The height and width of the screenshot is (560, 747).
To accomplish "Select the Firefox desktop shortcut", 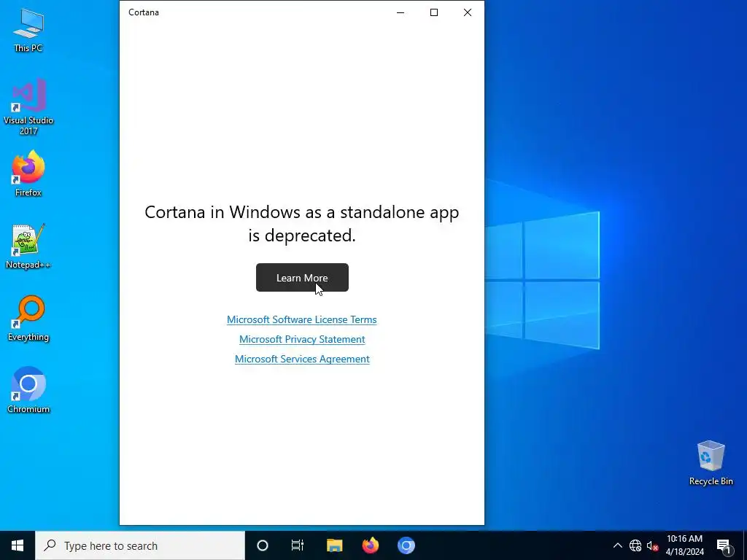I will point(28,174).
